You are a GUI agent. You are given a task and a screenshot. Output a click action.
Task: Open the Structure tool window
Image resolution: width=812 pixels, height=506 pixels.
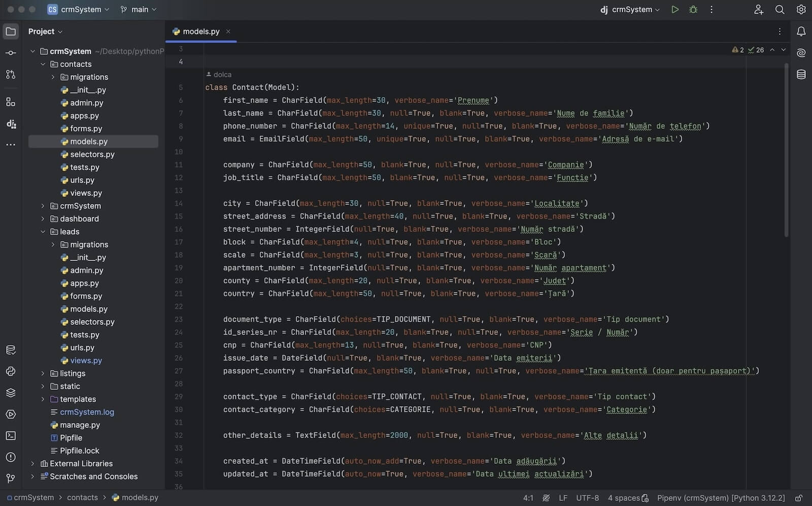[x=11, y=102]
